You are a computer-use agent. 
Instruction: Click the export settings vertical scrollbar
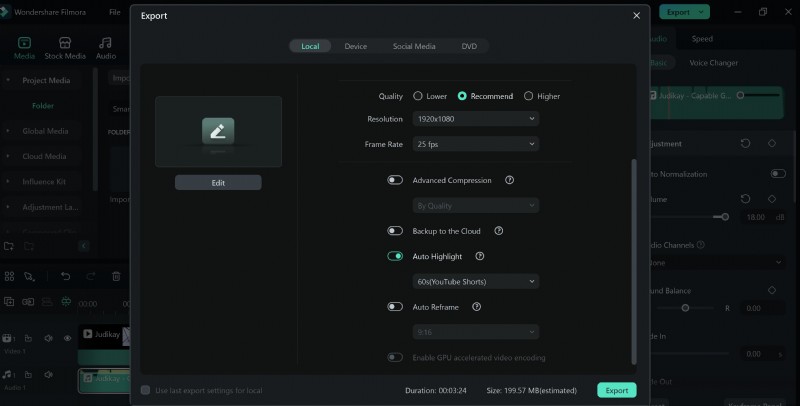point(632,260)
